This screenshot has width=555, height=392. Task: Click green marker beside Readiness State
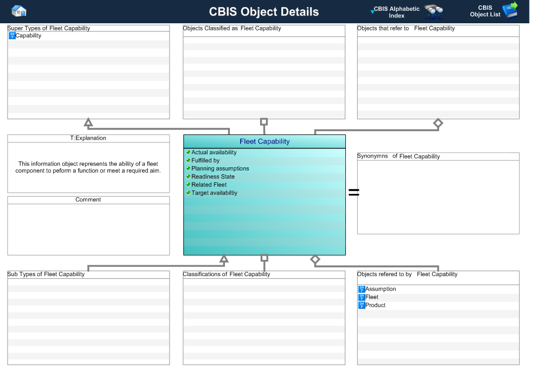coord(188,177)
